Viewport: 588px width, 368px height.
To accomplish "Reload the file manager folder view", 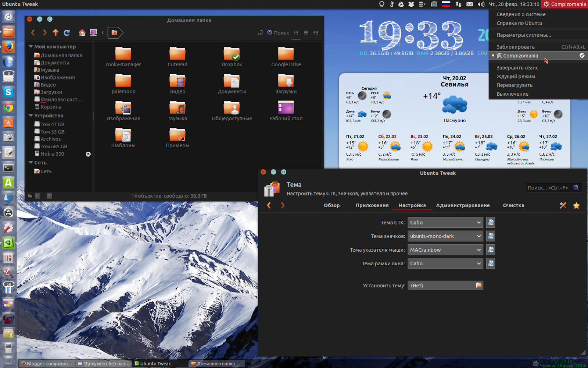I will (67, 33).
